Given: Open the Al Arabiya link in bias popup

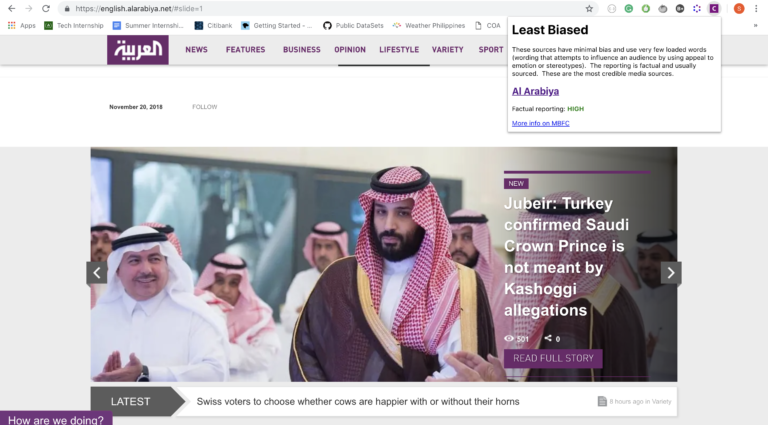Looking at the screenshot, I should pos(535,91).
